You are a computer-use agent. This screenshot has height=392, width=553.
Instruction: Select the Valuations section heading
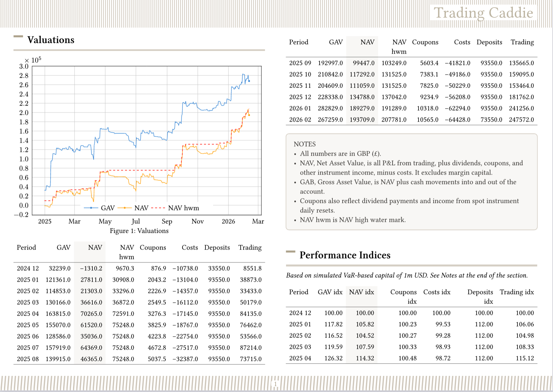click(x=51, y=40)
